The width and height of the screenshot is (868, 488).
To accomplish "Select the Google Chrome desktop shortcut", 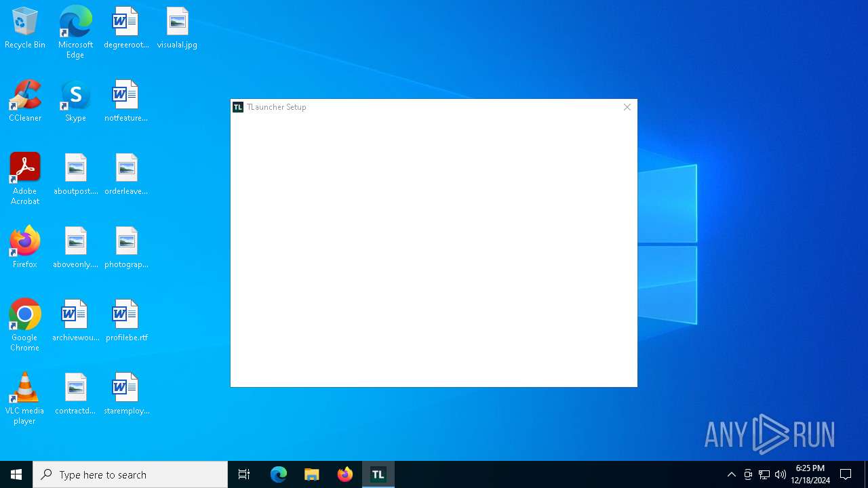I will coord(25,325).
